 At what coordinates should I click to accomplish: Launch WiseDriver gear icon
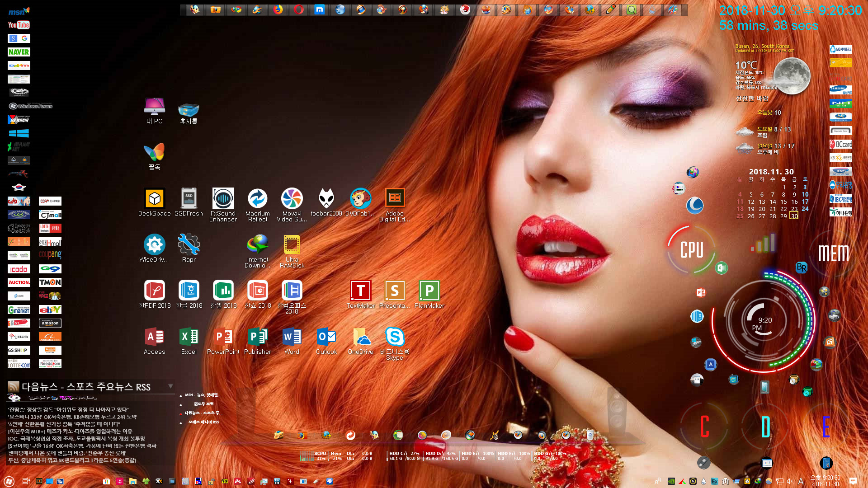click(x=155, y=248)
